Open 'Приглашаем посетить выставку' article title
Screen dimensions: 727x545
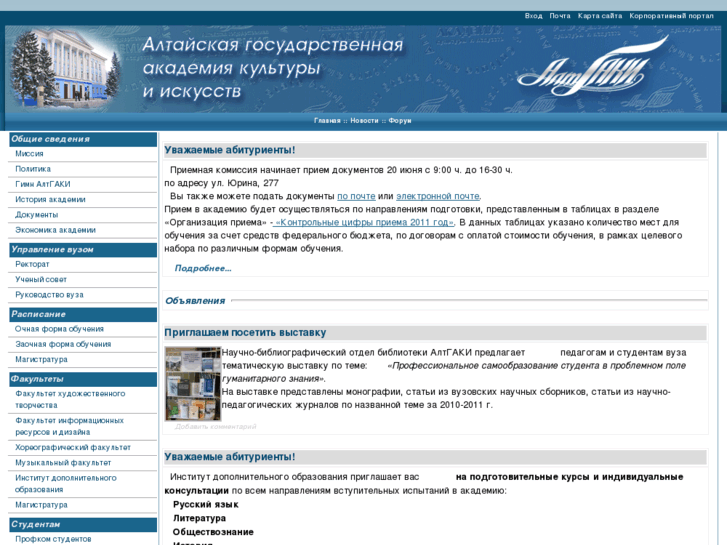(x=245, y=333)
